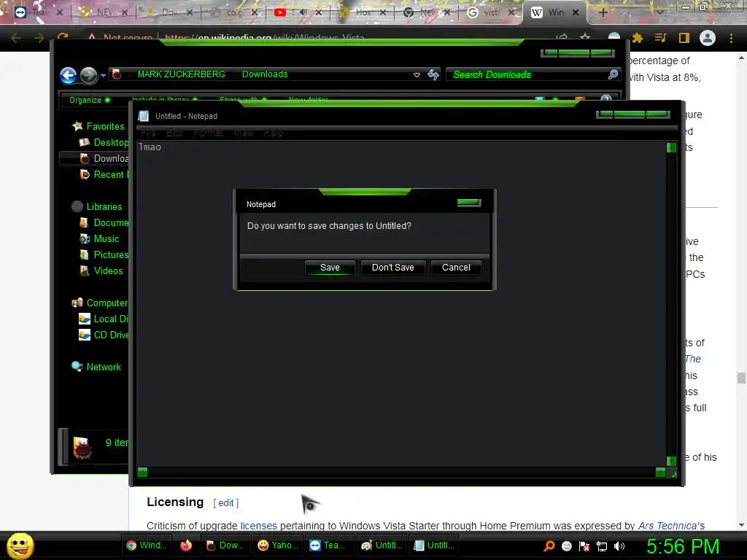This screenshot has width=747, height=560.
Task: Click Notepad vertical scrollbar down arrow
Action: 671,461
